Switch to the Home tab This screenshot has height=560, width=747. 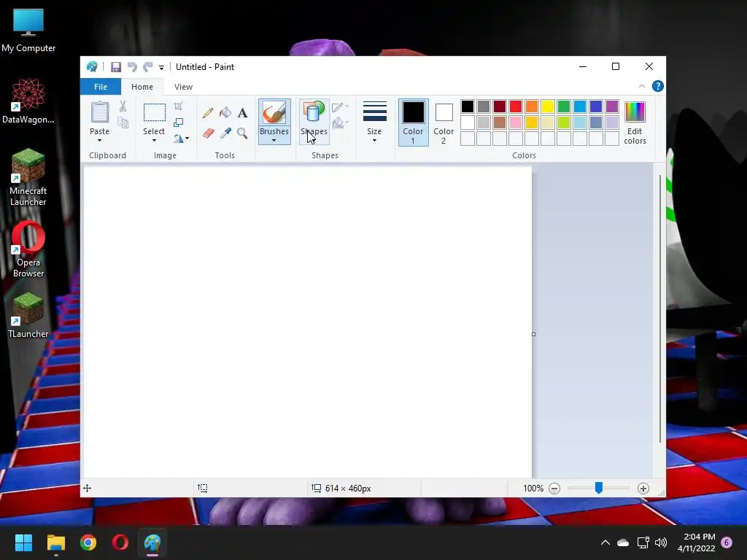142,87
